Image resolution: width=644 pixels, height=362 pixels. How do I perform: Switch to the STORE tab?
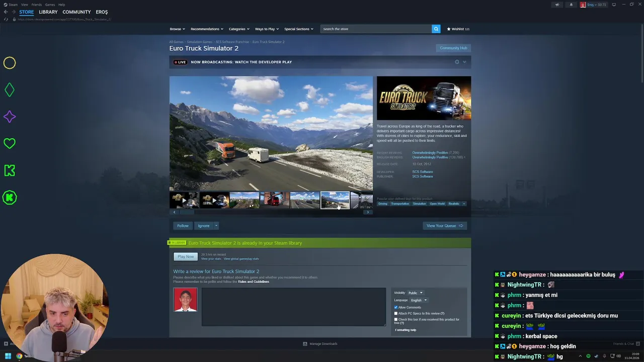tap(27, 12)
